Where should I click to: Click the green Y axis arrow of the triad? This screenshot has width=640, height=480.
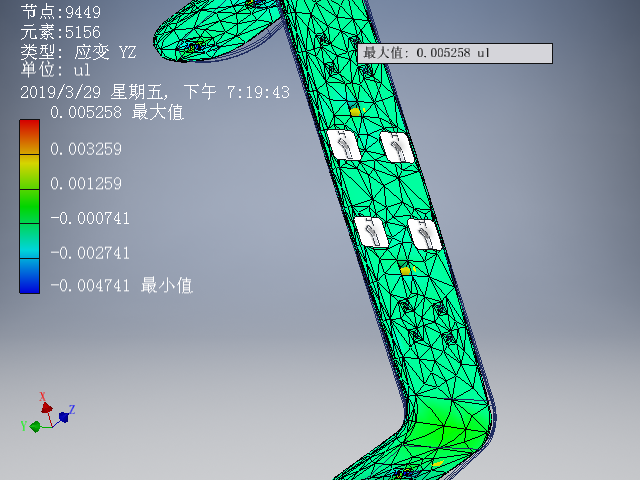click(35, 427)
